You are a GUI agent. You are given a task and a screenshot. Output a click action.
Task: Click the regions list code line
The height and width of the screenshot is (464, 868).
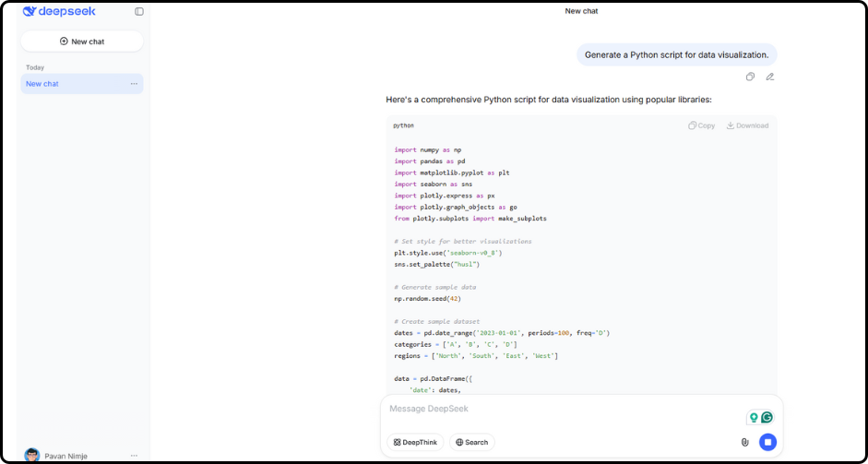point(476,356)
